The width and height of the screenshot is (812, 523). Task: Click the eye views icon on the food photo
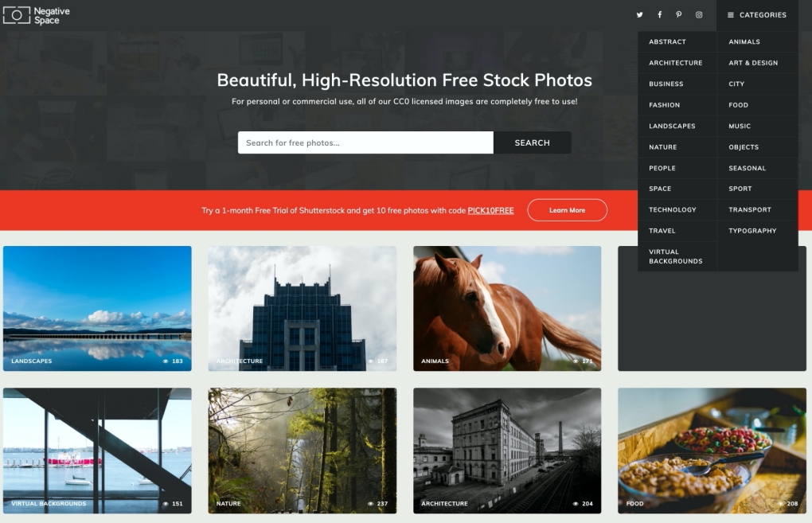[781, 504]
